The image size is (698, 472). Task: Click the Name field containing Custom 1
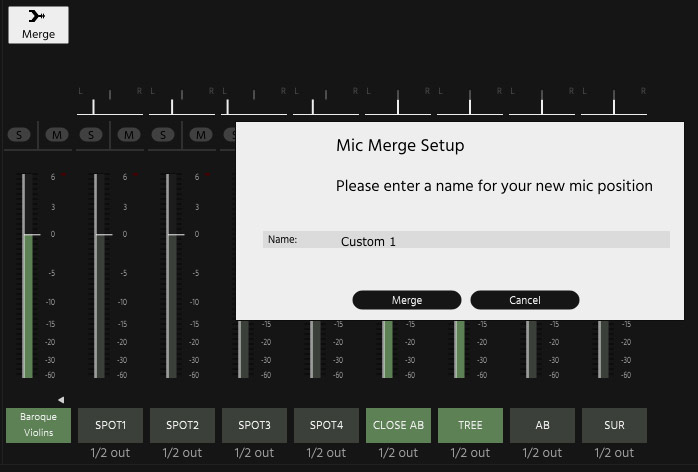coord(466,240)
